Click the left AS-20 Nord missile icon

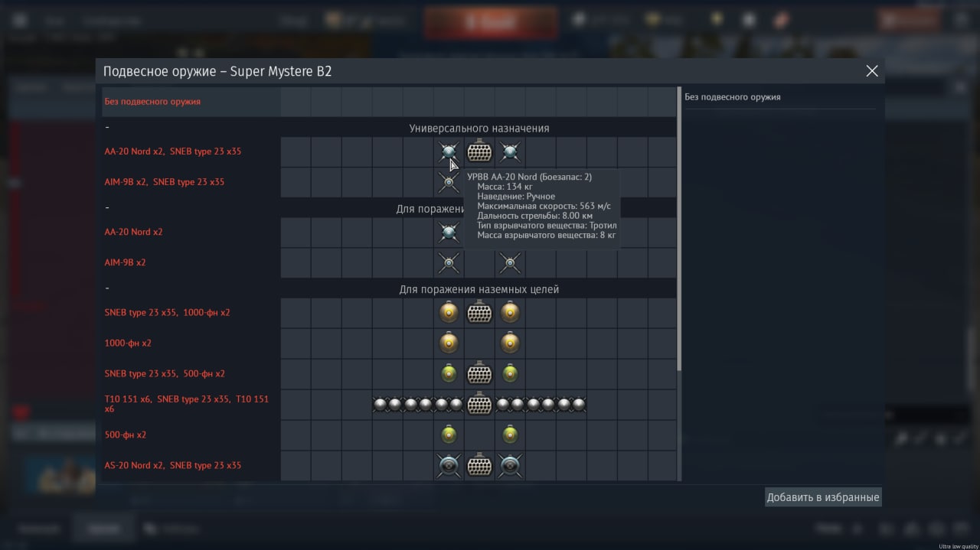click(x=449, y=466)
